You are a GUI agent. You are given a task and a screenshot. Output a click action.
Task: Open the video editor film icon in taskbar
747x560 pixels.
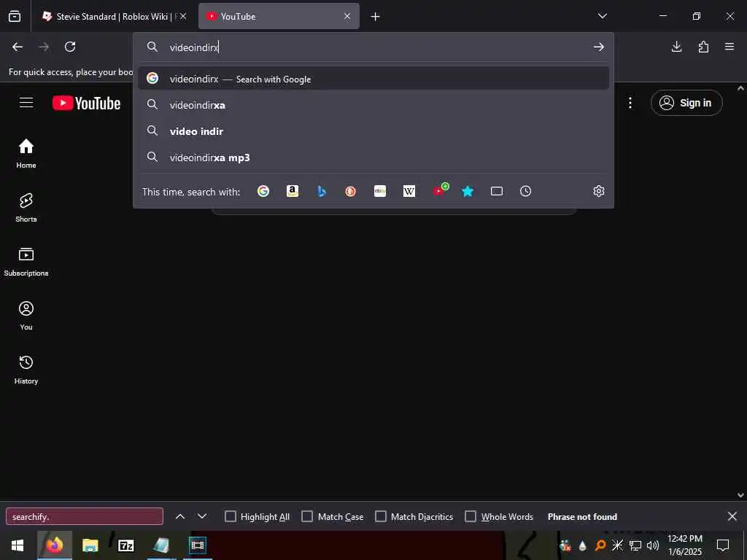pyautogui.click(x=197, y=545)
